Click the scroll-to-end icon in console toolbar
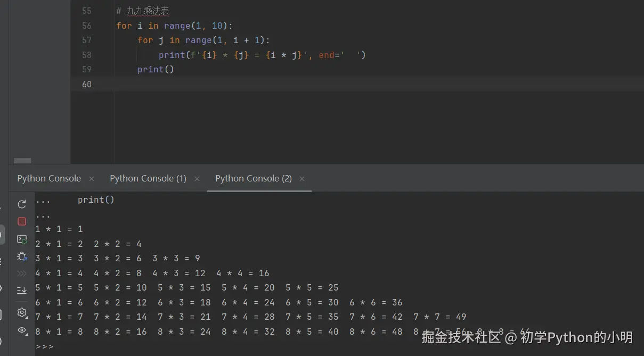The width and height of the screenshot is (644, 356). [22, 291]
